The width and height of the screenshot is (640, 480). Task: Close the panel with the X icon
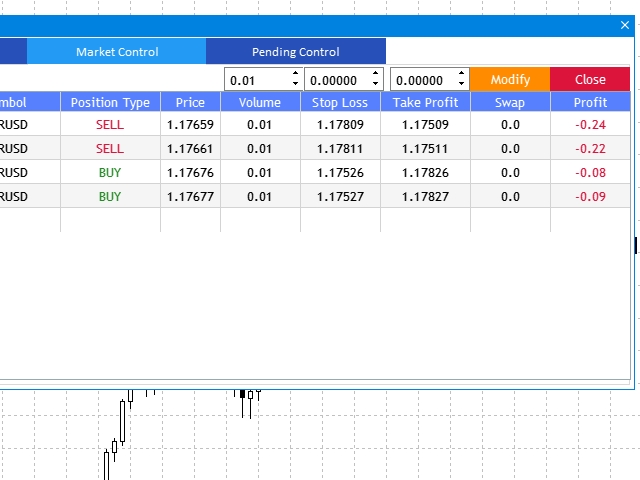[624, 25]
